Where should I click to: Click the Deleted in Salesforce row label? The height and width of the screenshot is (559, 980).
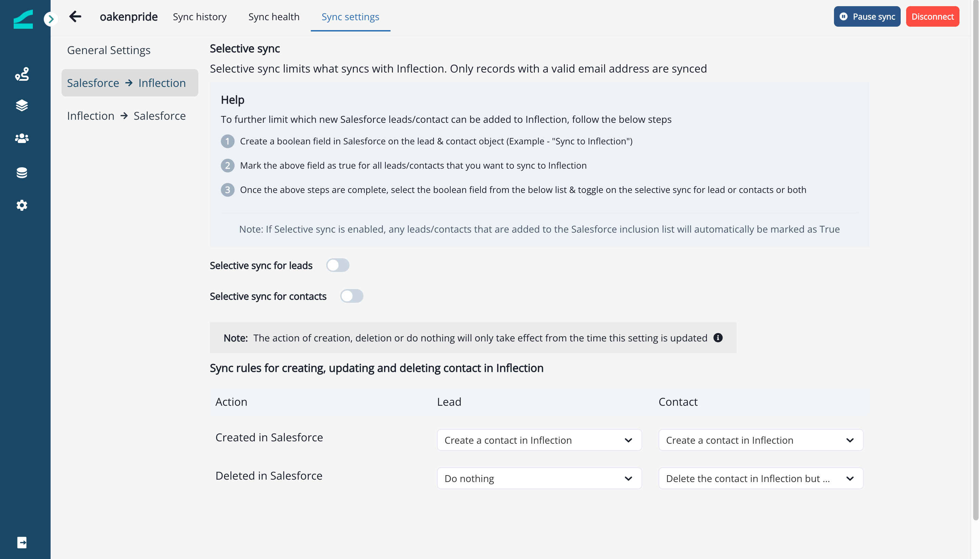click(x=269, y=476)
